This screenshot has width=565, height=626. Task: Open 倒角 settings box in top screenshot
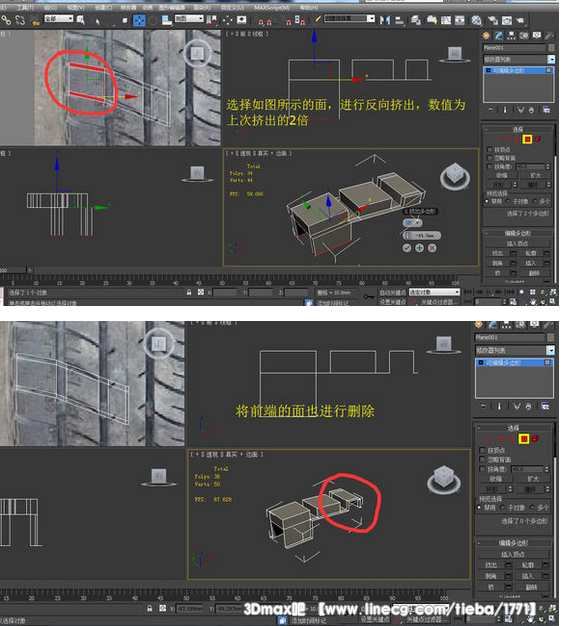(513, 263)
